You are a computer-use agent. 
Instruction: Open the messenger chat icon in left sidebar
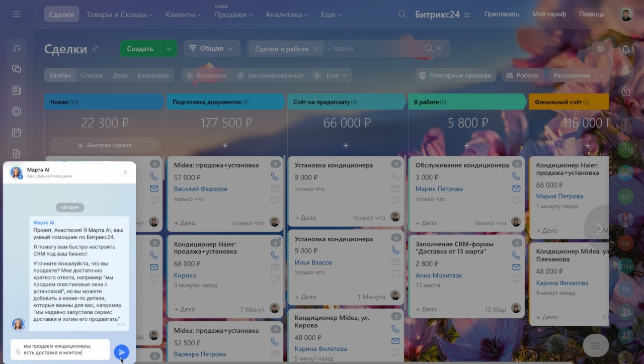click(x=17, y=69)
